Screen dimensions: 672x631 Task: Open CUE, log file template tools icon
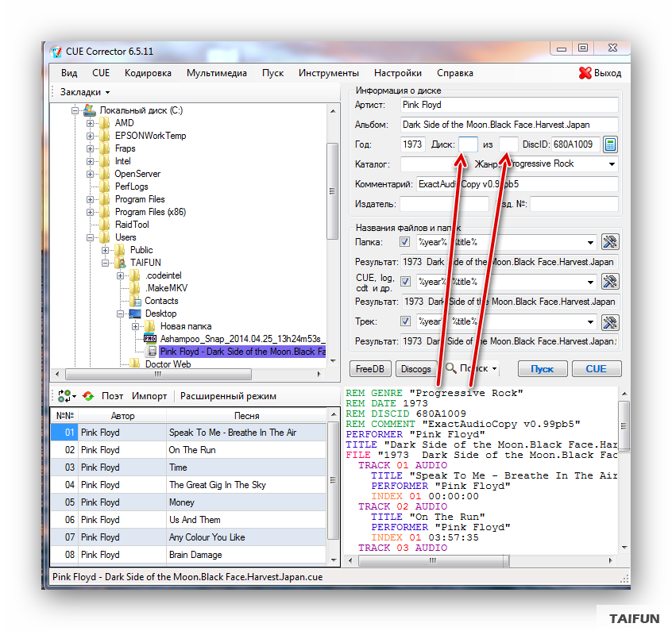(x=610, y=282)
